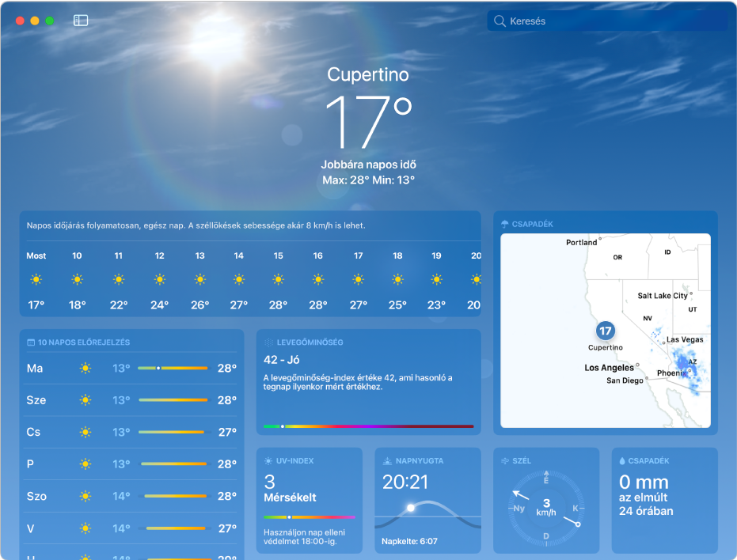This screenshot has height=560, width=737.
Task: Click the wind compass dial
Action: (x=546, y=508)
